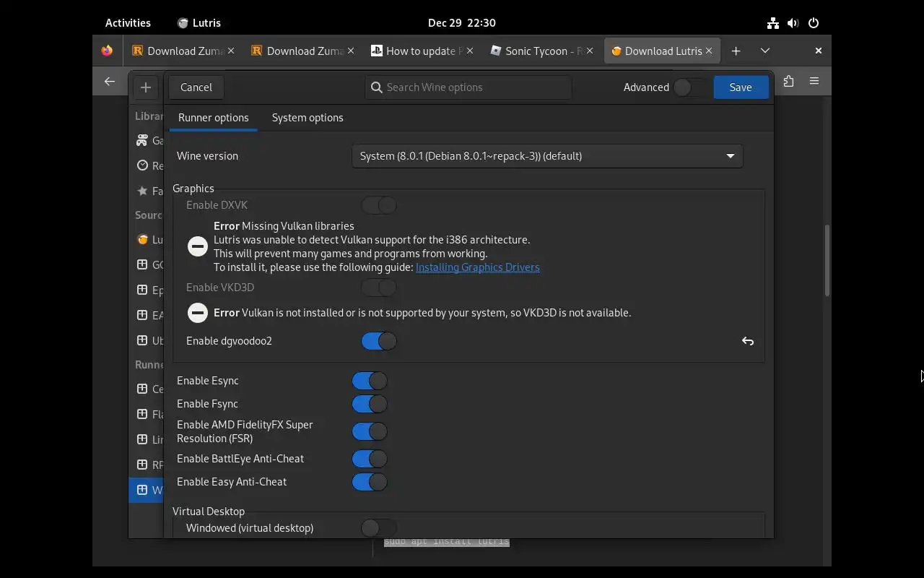Viewport: 924px width, 578px height.
Task: Enable Windowed (virtual desktop) switch
Action: coord(379,528)
